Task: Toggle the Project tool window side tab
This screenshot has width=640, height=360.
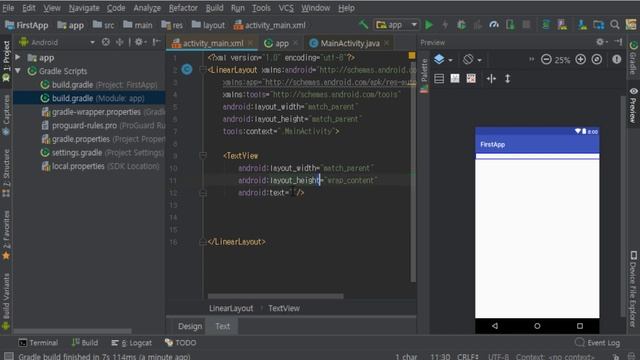Action: pos(6,61)
